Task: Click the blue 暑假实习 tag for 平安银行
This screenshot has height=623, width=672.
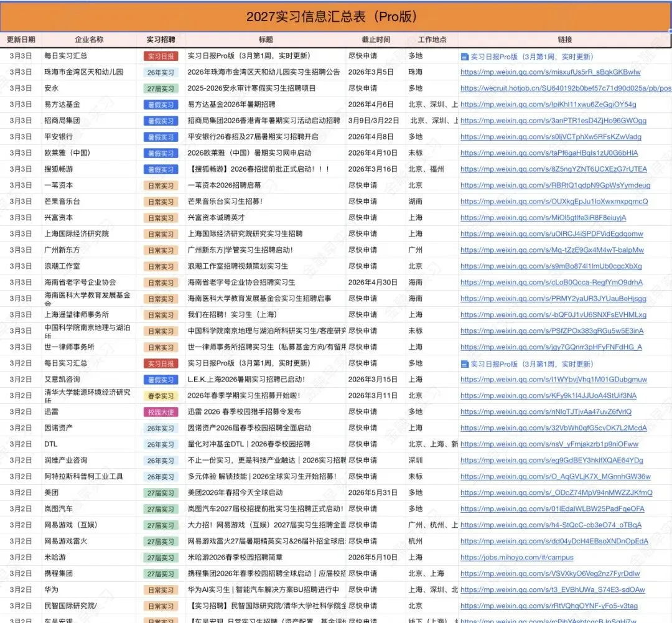Action: (x=161, y=137)
